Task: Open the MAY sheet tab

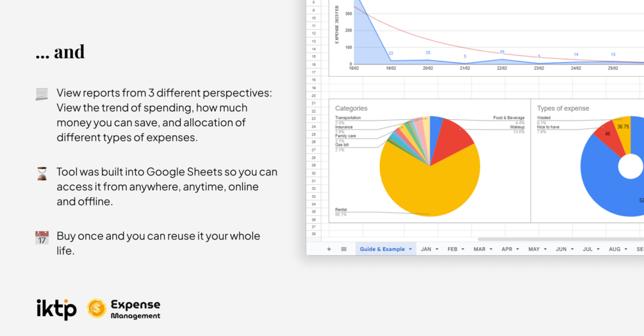Action: point(534,249)
